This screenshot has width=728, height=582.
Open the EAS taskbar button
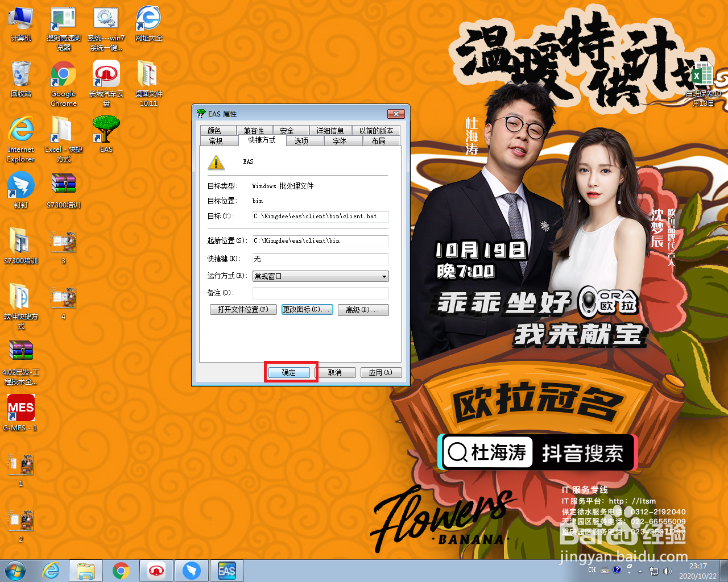pos(227,571)
